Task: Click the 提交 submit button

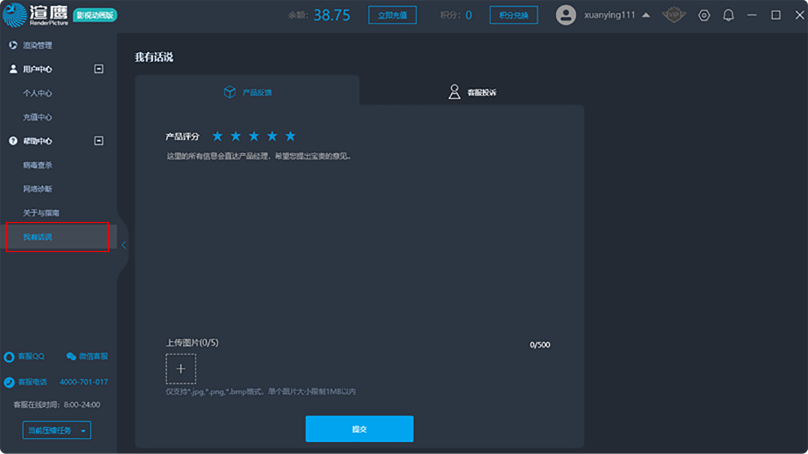Action: coord(359,428)
